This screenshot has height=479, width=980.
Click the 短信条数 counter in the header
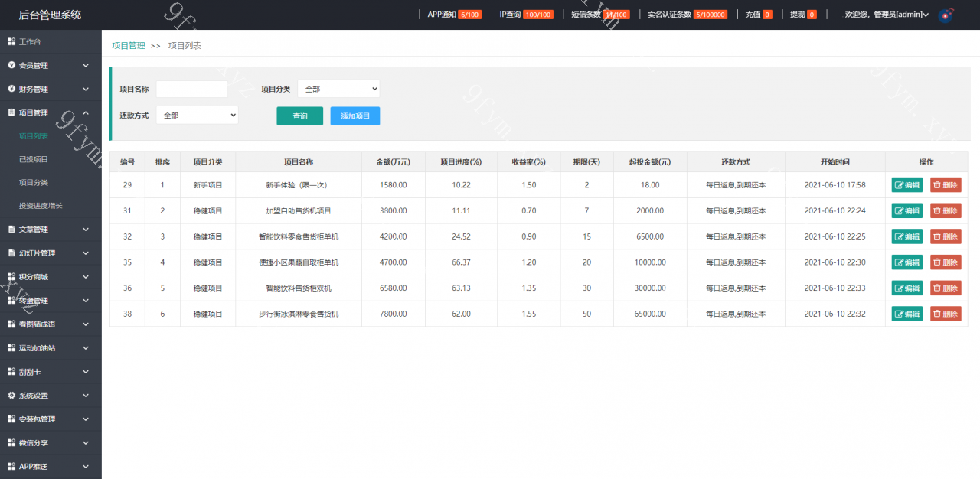pos(600,15)
